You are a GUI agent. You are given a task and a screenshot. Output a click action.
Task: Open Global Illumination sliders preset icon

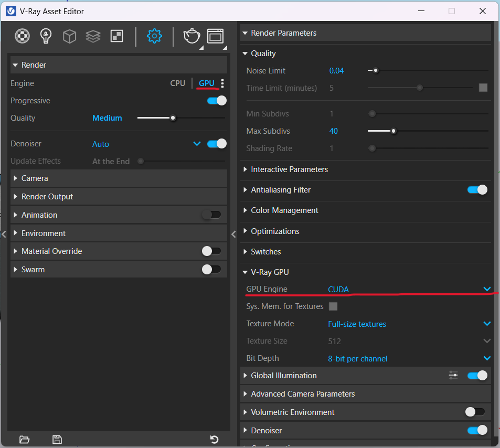pyautogui.click(x=453, y=375)
